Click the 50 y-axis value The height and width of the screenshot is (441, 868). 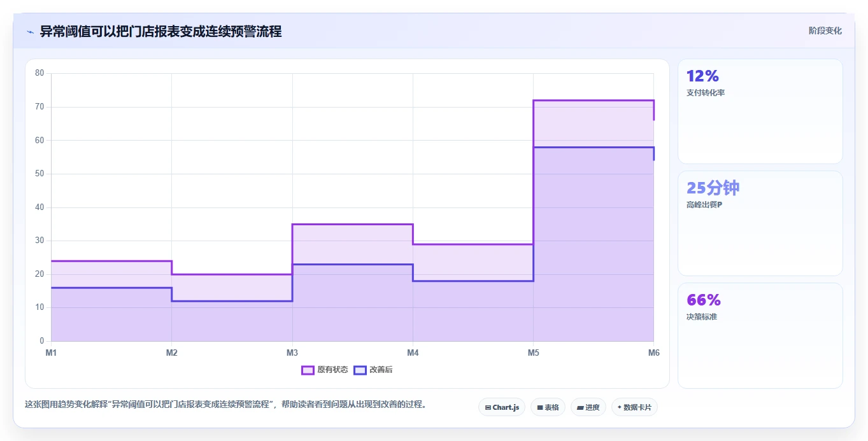[x=39, y=174]
